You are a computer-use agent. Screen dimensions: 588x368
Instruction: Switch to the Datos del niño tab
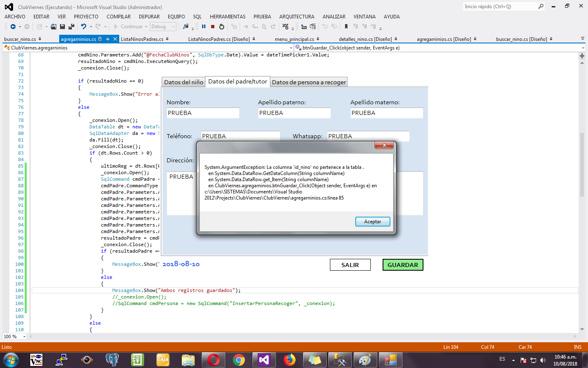[x=183, y=82]
